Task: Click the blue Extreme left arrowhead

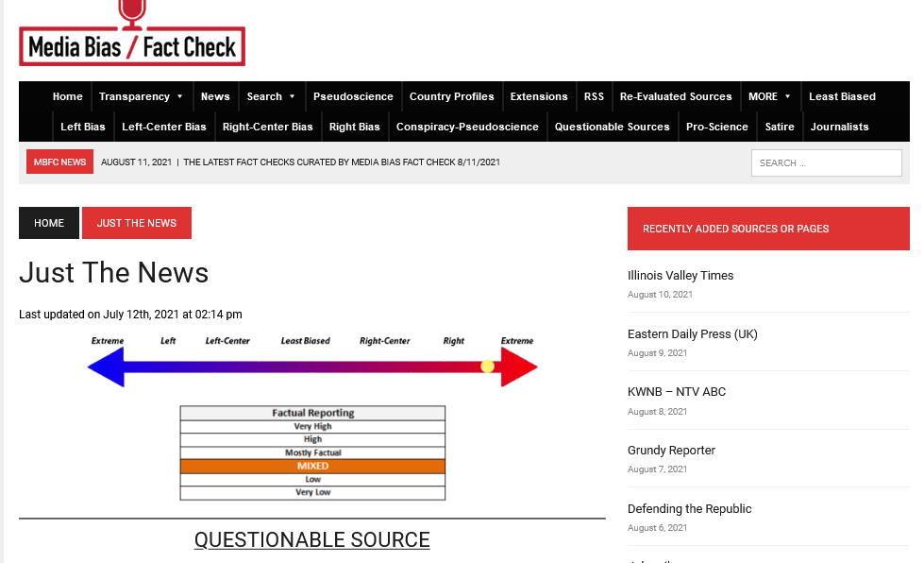Action: (x=106, y=367)
